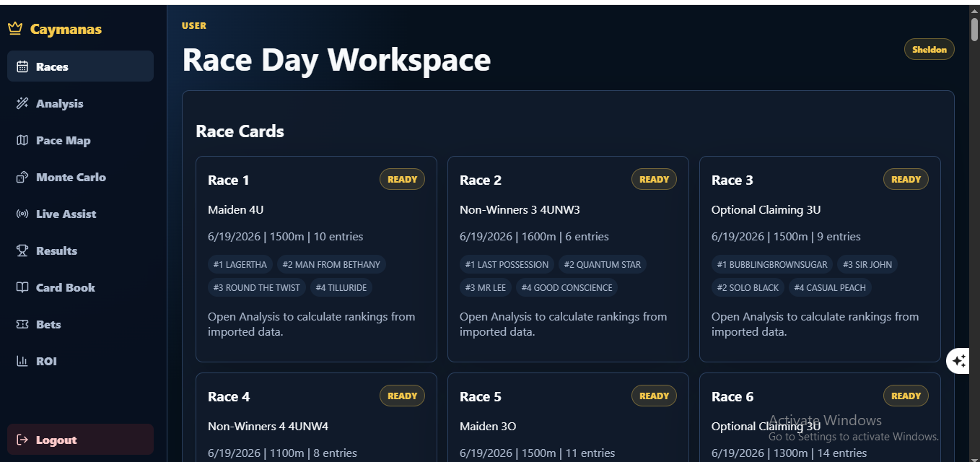Viewport: 980px width, 462px height.
Task: Click Non-Winners 3 4UNW3 text
Action: [x=520, y=210]
